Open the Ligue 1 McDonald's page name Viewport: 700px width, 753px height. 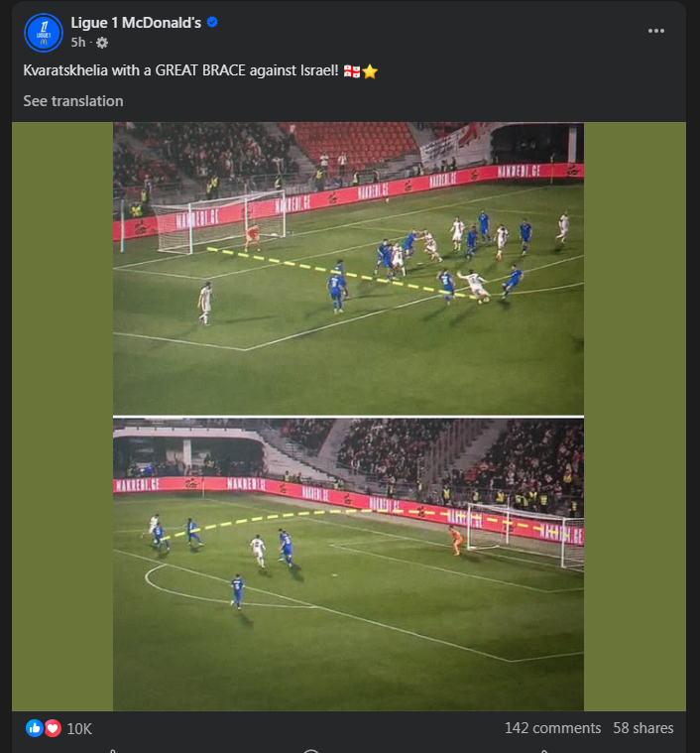click(136, 23)
